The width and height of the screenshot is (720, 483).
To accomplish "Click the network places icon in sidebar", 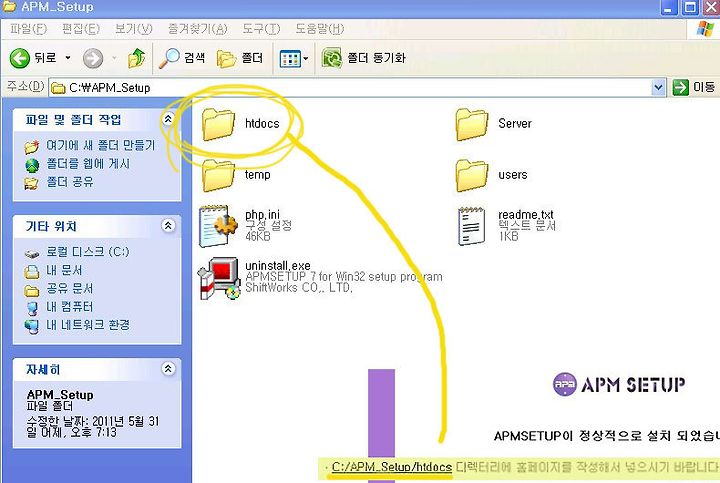I will tap(32, 326).
